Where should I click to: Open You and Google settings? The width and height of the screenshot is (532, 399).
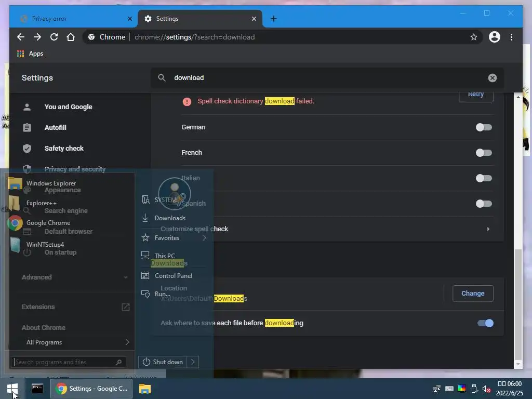(x=68, y=107)
